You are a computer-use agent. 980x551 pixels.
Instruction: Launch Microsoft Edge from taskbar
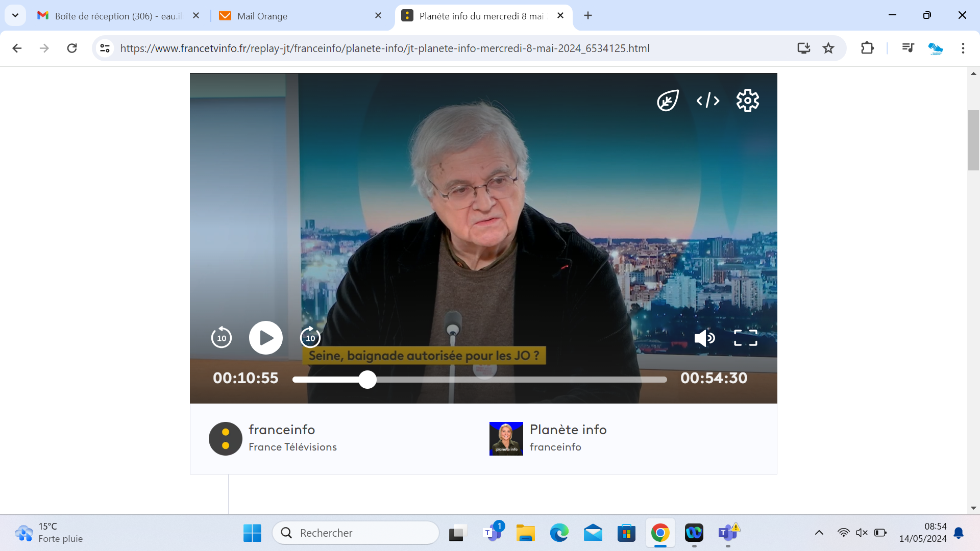(x=559, y=533)
